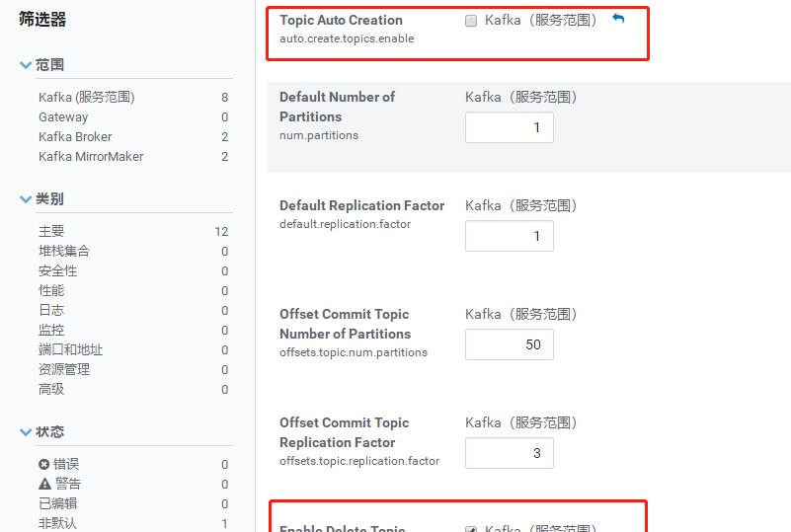Select the 堆栈集合 category filter
Screen dimensions: 791x532
click(x=64, y=251)
